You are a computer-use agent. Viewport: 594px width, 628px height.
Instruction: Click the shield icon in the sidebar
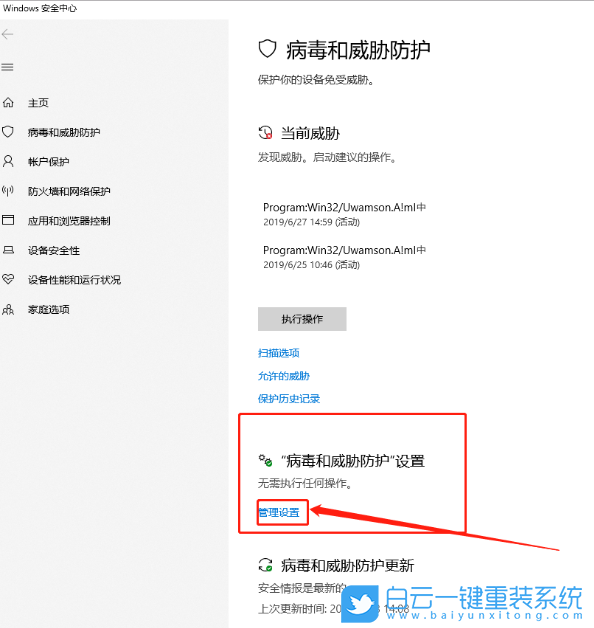pyautogui.click(x=8, y=132)
